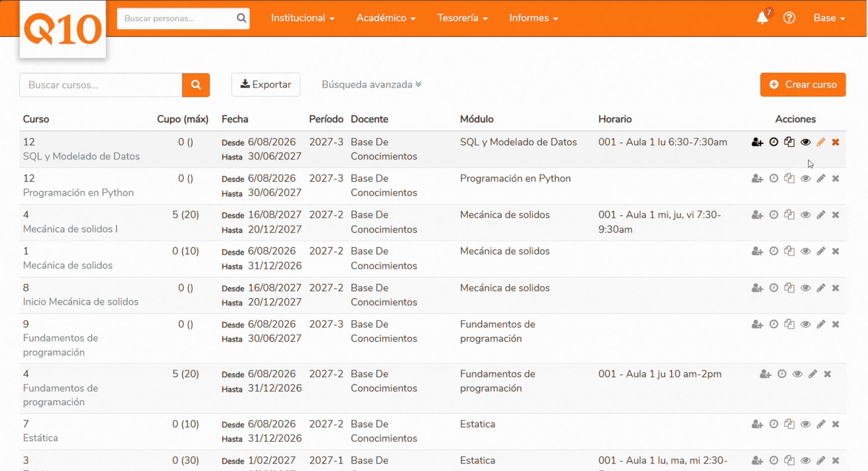
Task: Enroll students in SQL y Modelado de Datos row
Action: coord(757,142)
